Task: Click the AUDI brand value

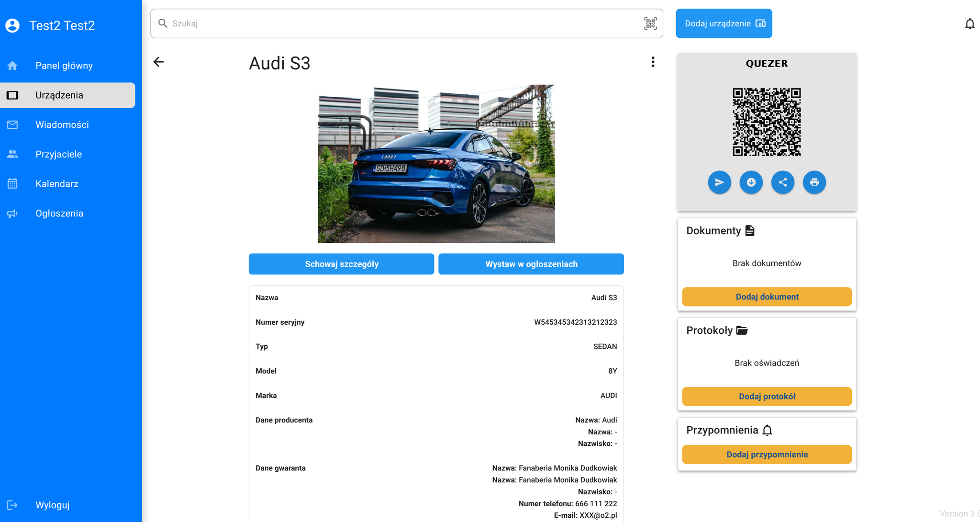Action: (x=609, y=396)
